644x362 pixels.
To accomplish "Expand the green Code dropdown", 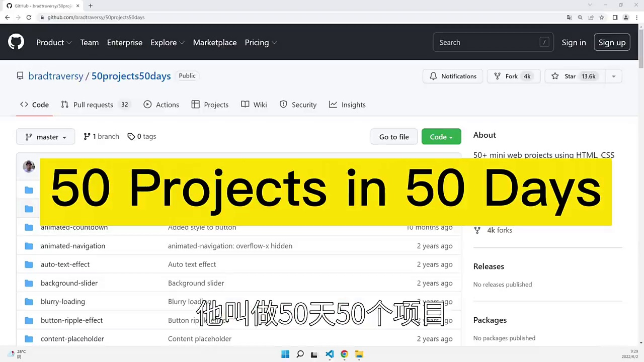I will [x=441, y=137].
